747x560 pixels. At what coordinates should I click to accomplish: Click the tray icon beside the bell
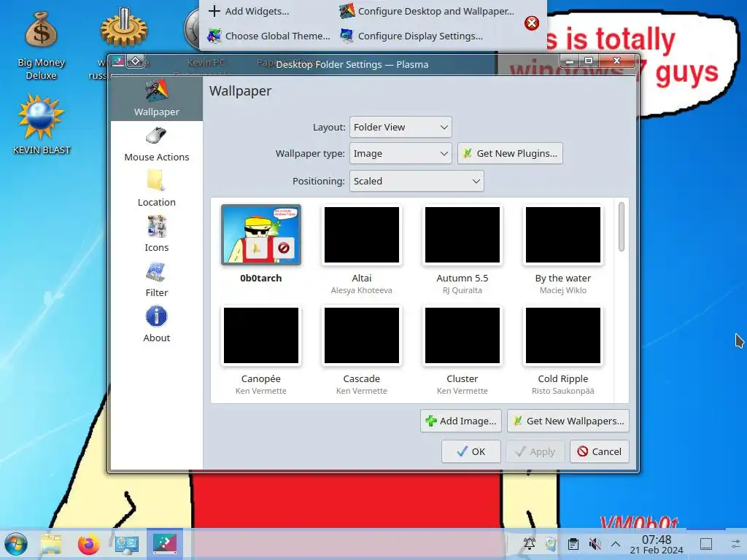(551, 544)
